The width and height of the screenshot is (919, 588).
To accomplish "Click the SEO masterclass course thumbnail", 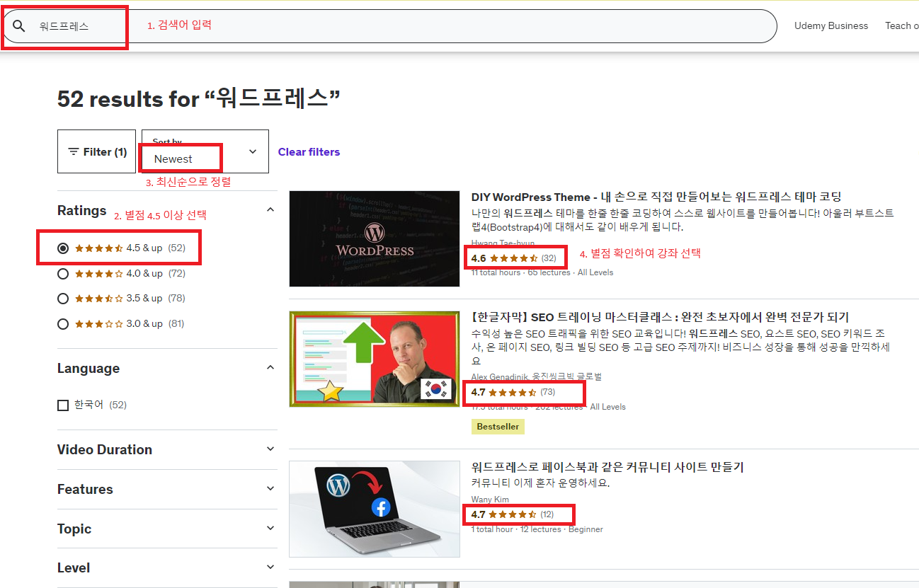I will click(375, 359).
